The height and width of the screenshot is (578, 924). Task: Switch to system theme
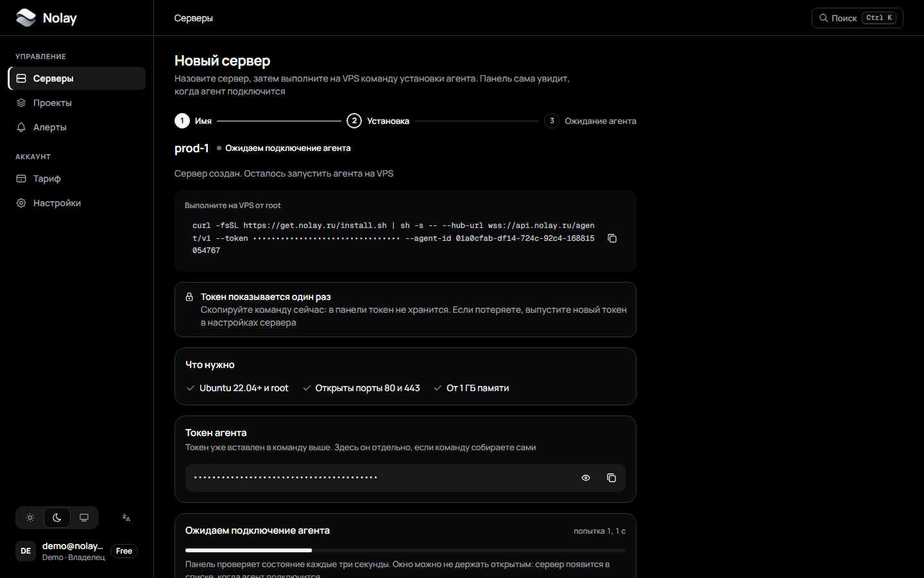84,518
